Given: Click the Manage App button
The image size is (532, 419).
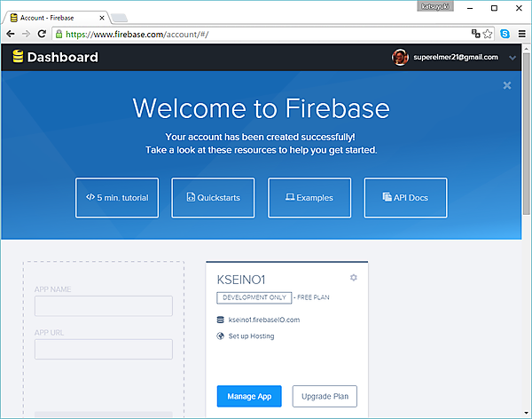Looking at the screenshot, I should 249,396.
